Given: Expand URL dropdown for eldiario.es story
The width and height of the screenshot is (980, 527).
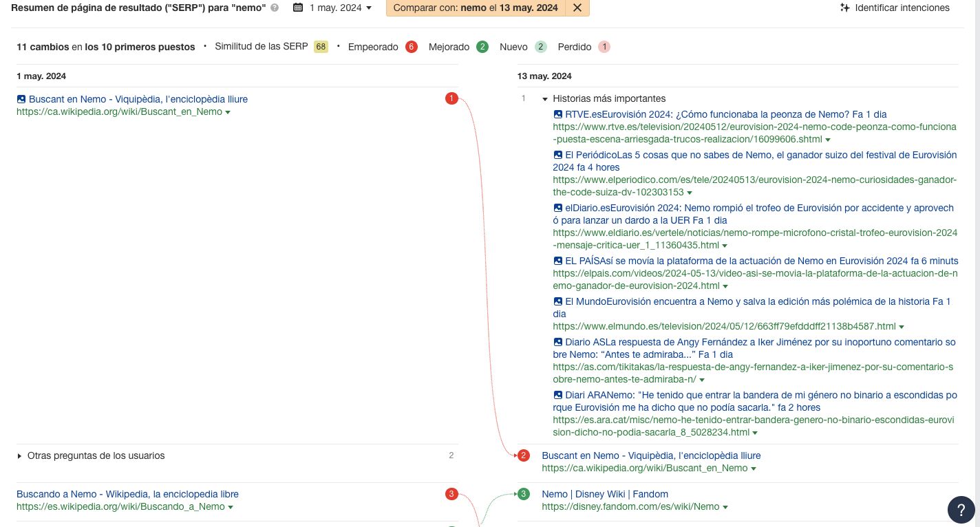Looking at the screenshot, I should coord(725,246).
